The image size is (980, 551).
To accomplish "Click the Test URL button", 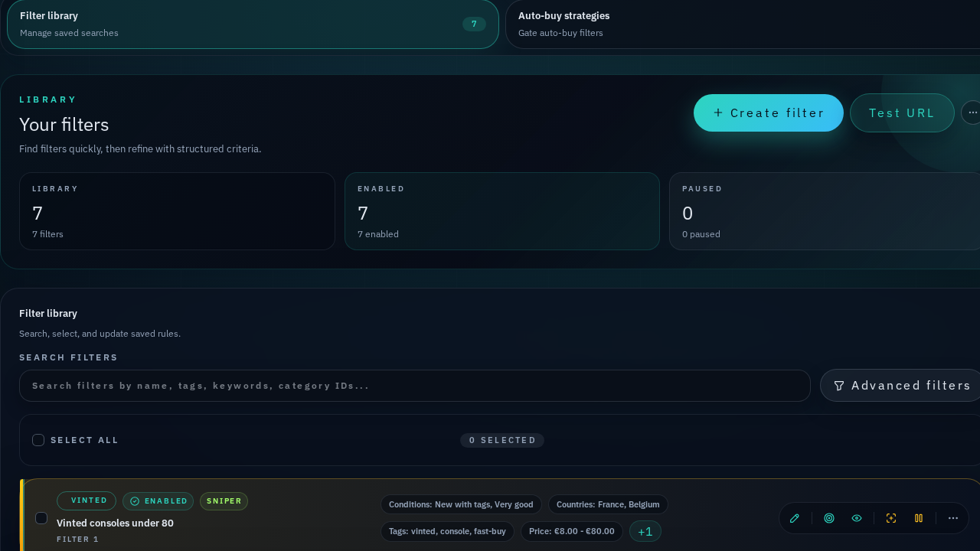I will [x=902, y=113].
